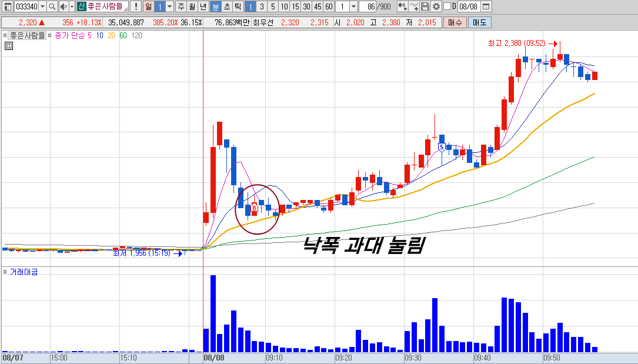
Task: Open chart settings gear icon
Action: point(436,6)
